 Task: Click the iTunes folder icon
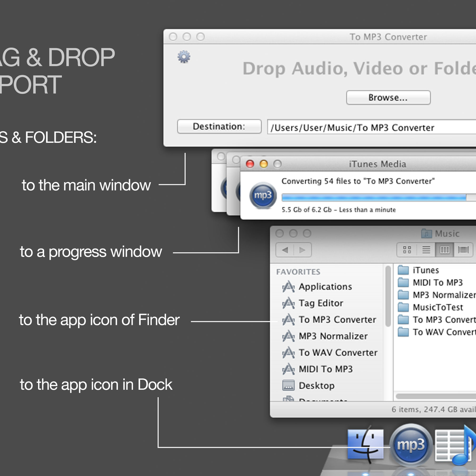[x=403, y=270]
